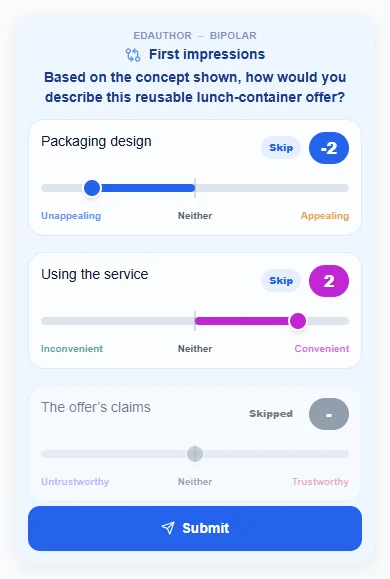
Task: Select the Trustworthy end label
Action: tap(320, 482)
